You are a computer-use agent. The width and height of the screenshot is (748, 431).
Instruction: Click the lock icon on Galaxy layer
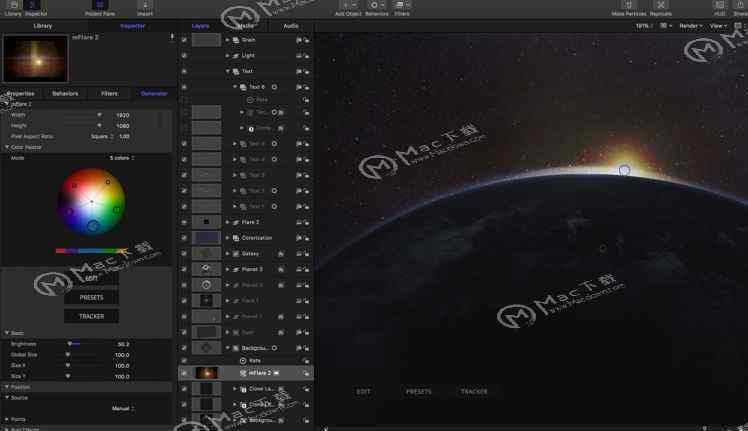[x=306, y=254]
